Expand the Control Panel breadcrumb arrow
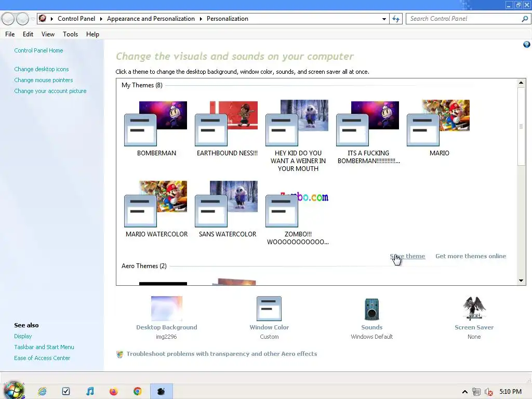Viewport: 532px width, 399px height. point(101,19)
